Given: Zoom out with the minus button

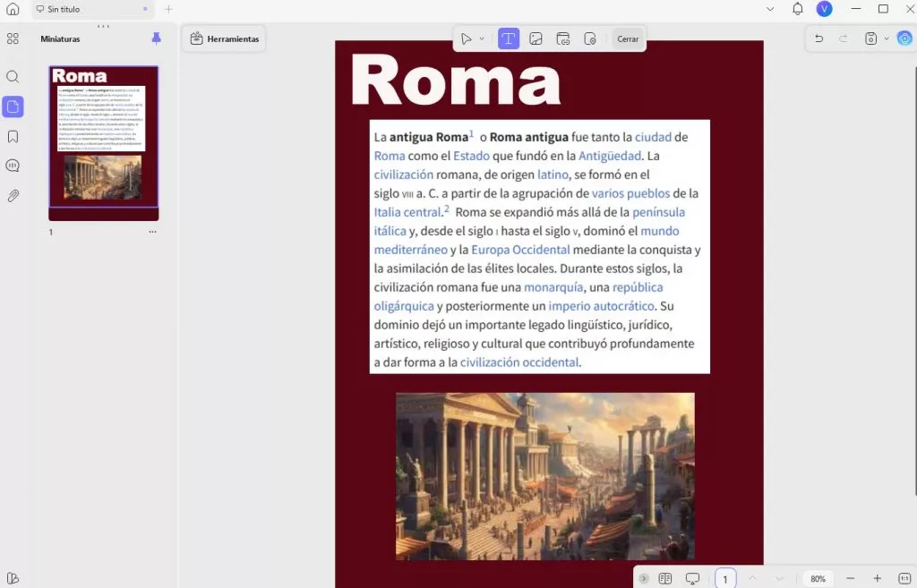Looking at the screenshot, I should 851,579.
